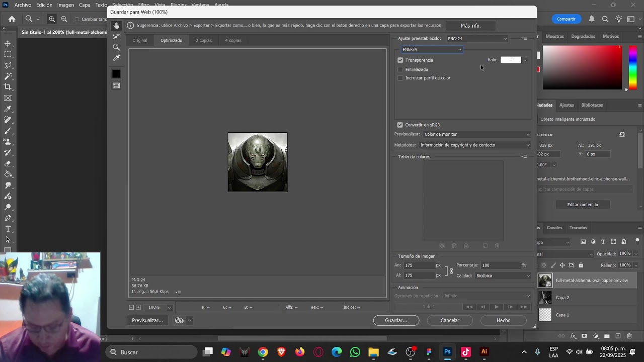Viewport: 644px width, 362px height.
Task: Toggle the Cambiar tamaño checkbox in options bar
Action: click(x=77, y=19)
